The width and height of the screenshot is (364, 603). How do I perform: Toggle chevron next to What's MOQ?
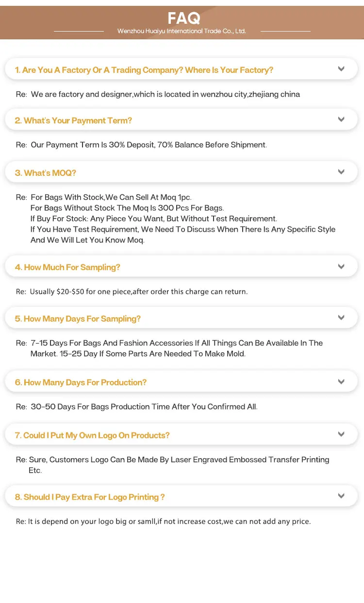341,172
